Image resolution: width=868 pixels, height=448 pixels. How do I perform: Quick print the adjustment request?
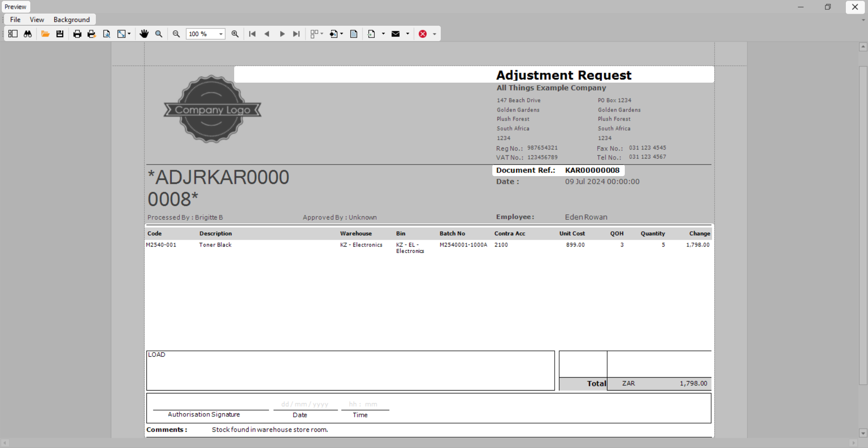coord(92,34)
